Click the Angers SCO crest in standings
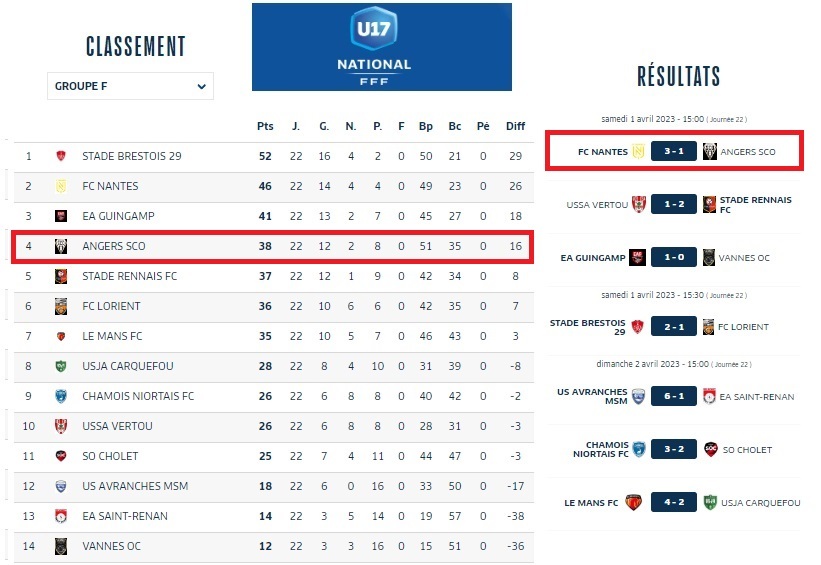This screenshot has height=565, width=821. [61, 246]
